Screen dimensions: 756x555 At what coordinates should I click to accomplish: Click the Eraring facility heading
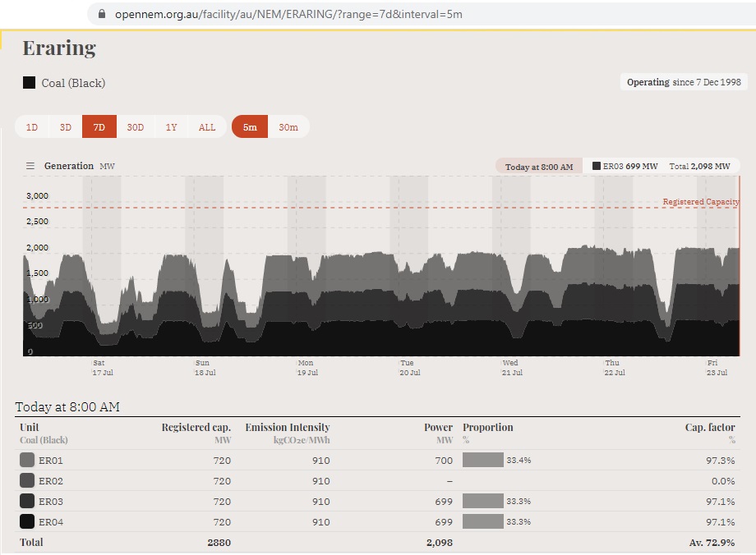[x=59, y=48]
